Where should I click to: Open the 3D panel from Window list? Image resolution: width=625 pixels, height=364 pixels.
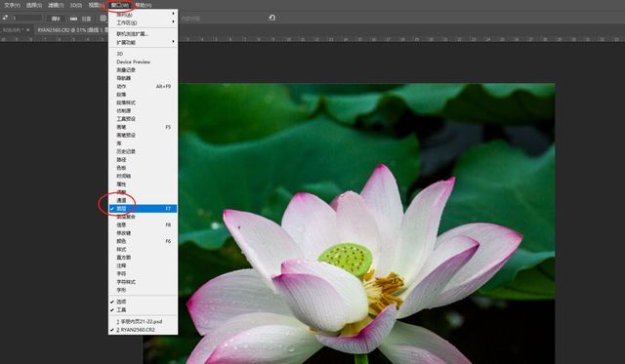(144, 54)
